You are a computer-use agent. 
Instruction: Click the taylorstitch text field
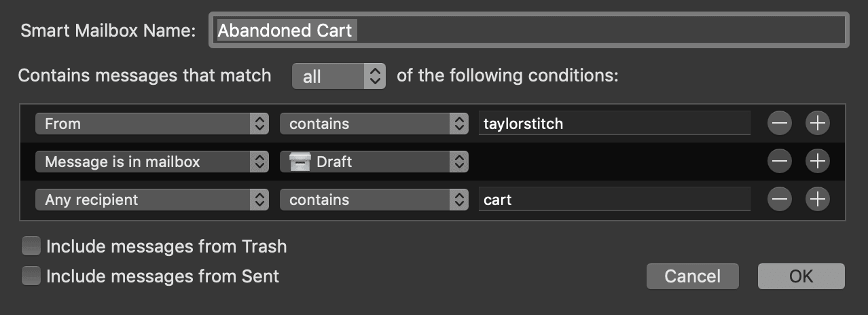click(x=613, y=124)
